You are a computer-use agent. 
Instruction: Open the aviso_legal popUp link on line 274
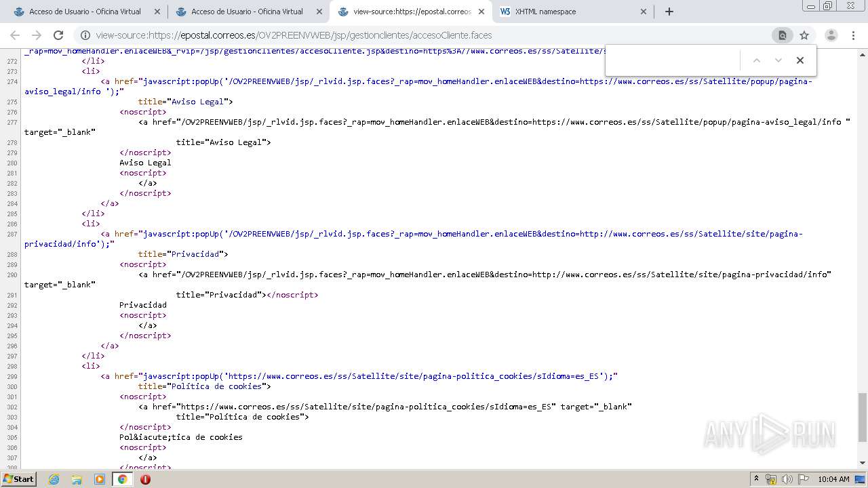(418, 86)
